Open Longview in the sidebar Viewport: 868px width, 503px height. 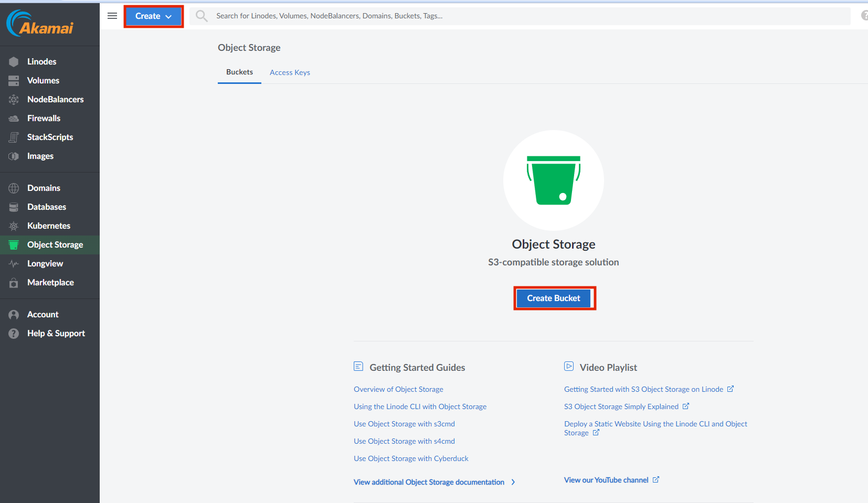pos(45,263)
